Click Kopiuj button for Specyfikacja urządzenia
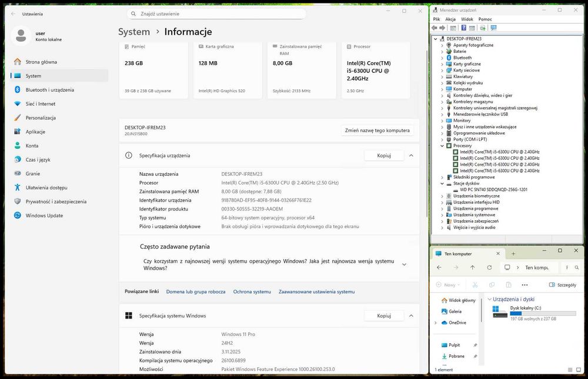The height and width of the screenshot is (379, 588). click(384, 155)
